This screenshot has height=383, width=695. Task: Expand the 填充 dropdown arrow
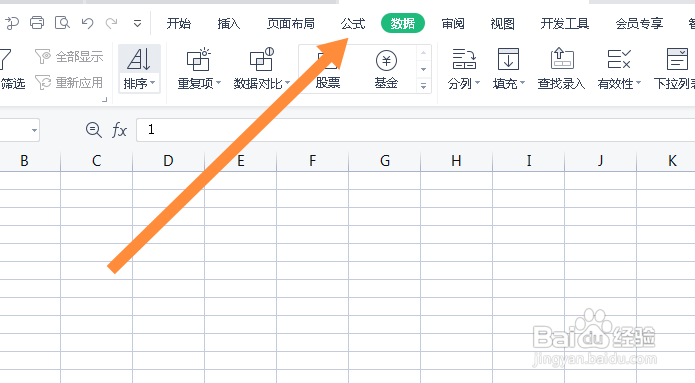click(x=522, y=83)
